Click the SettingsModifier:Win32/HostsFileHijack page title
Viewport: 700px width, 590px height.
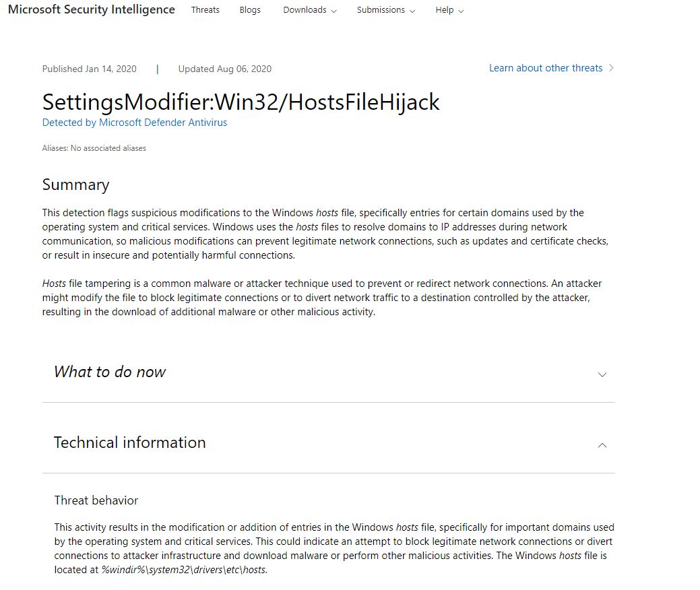241,102
